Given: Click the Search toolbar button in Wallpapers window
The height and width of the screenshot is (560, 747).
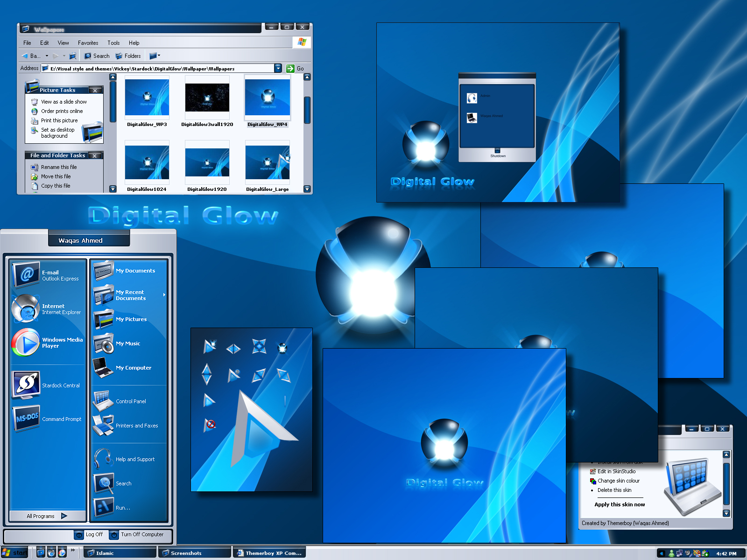Looking at the screenshot, I should pos(97,56).
